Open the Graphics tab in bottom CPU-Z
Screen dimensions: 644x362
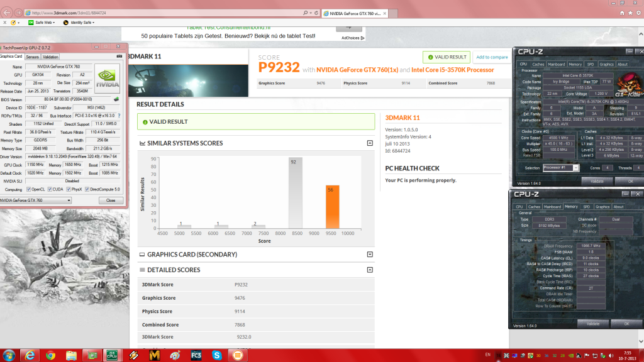point(602,207)
